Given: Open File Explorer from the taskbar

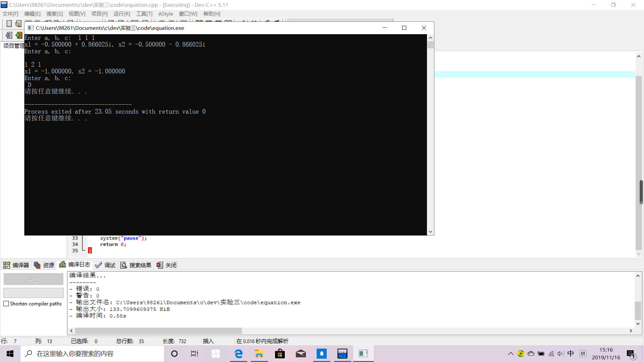Looking at the screenshot, I should (x=259, y=354).
